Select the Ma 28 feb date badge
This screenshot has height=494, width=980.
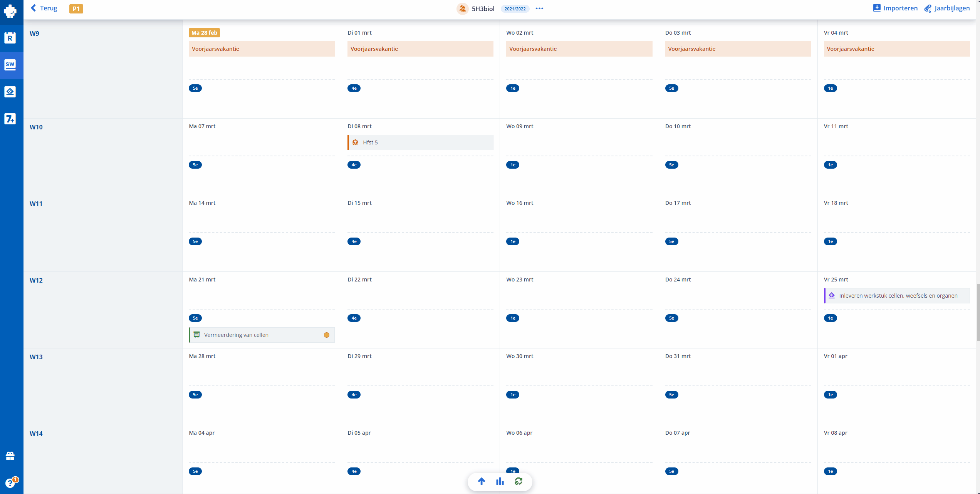click(204, 33)
